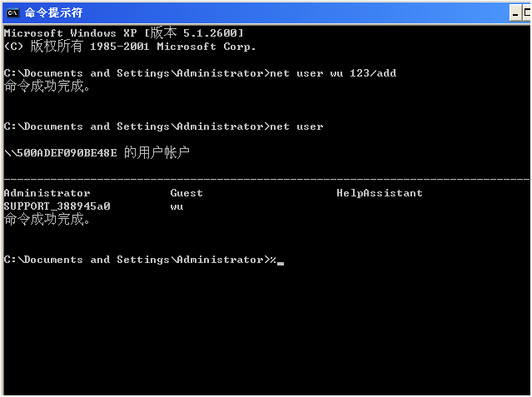The image size is (532, 397).
Task: Click the last 命令成功完成 message below SUPPORT_388945a0
Action: (47, 220)
